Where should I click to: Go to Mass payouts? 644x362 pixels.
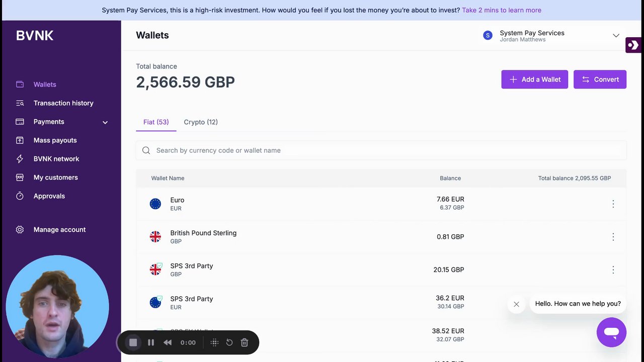tap(55, 140)
